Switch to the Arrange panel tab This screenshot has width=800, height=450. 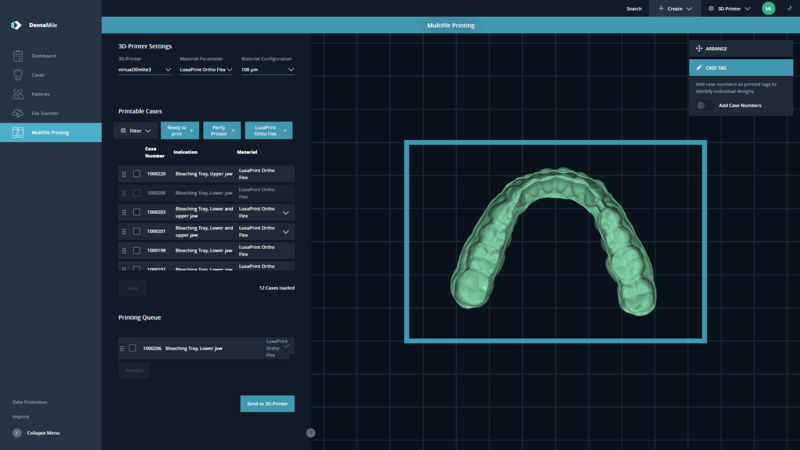(x=741, y=48)
